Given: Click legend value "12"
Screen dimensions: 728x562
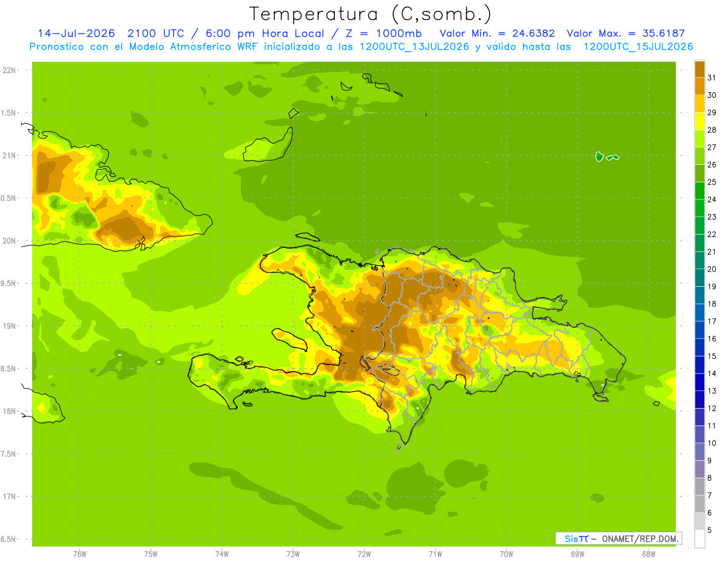Looking at the screenshot, I should click(713, 409).
